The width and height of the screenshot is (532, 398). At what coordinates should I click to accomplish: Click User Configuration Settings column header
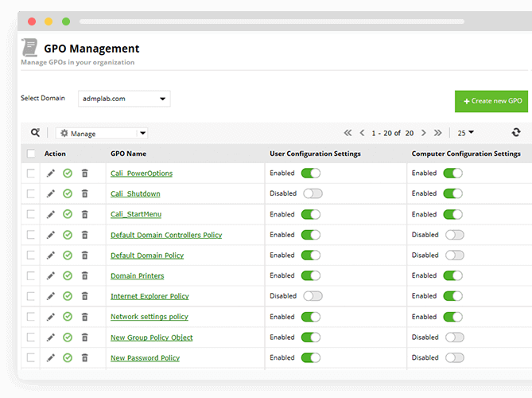(315, 154)
